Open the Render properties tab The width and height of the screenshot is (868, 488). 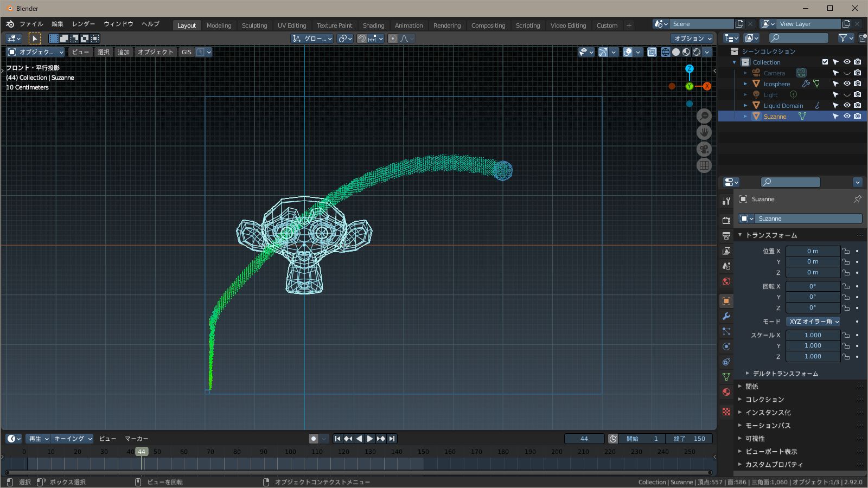726,221
